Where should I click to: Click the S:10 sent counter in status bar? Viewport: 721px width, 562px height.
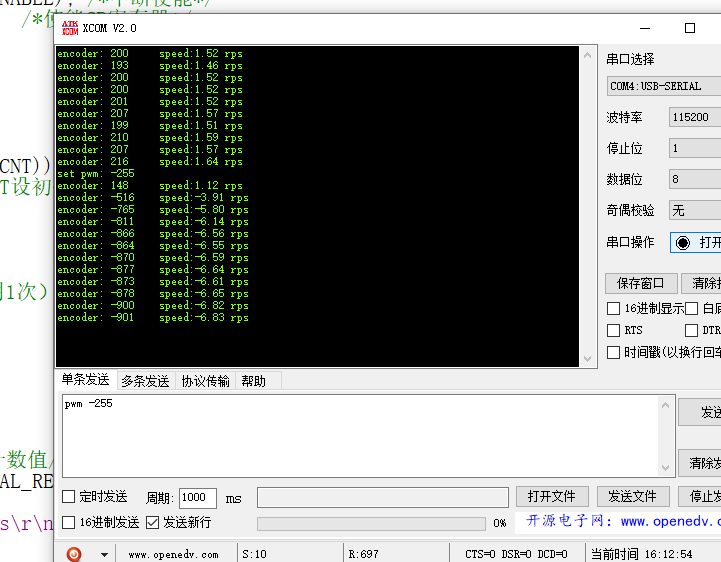tap(254, 554)
